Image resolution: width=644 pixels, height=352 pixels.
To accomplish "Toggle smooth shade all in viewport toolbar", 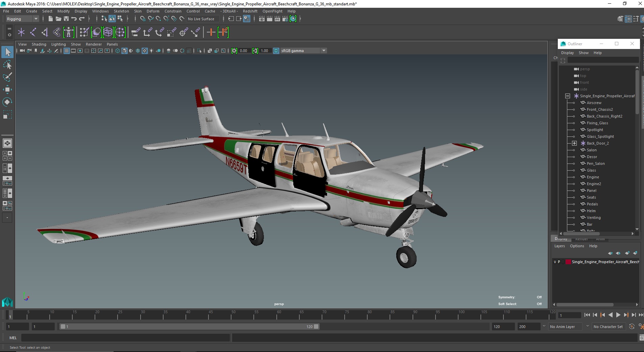I will tap(124, 51).
